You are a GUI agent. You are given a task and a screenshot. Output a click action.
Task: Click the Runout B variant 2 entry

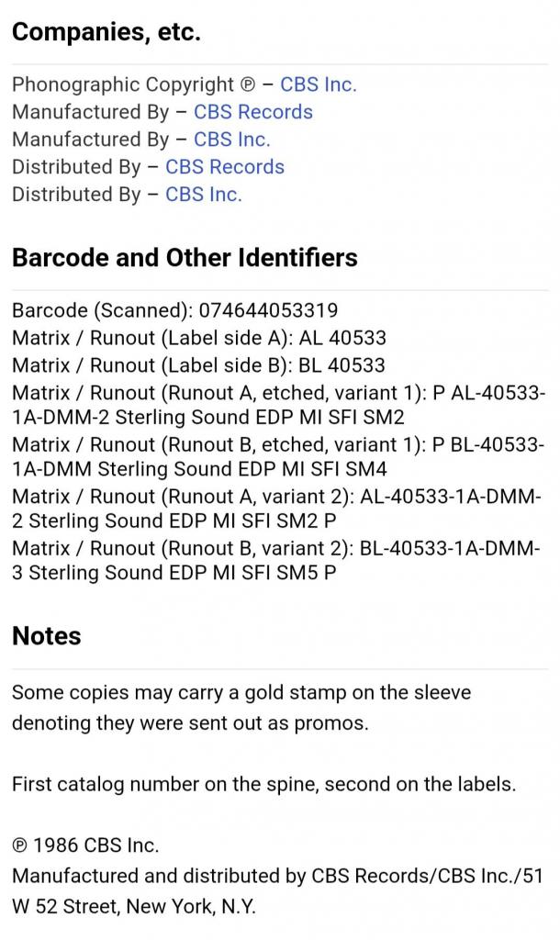click(278, 561)
